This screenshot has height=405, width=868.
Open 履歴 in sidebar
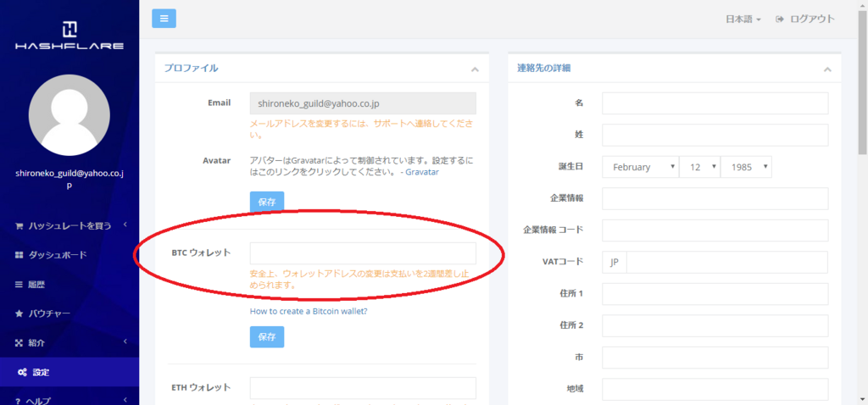tap(70, 285)
